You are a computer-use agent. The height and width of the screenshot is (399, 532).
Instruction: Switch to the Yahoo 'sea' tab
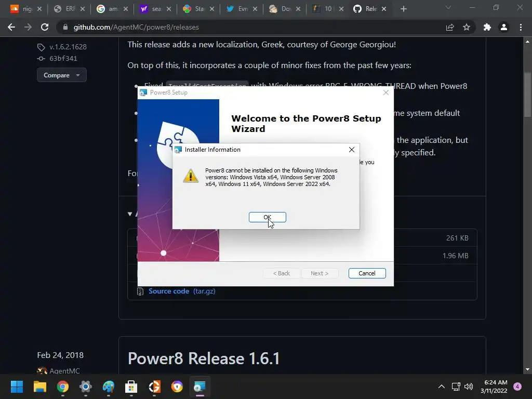(151, 9)
